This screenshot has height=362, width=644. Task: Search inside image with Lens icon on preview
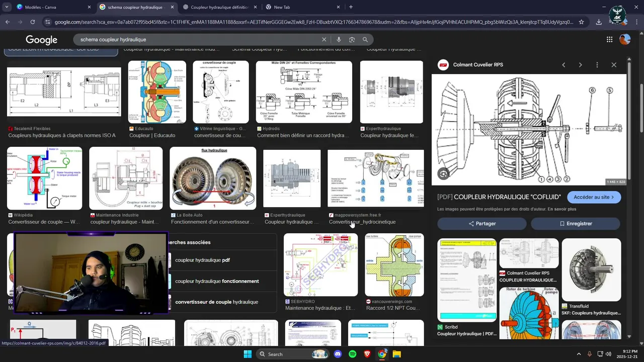pyautogui.click(x=443, y=174)
